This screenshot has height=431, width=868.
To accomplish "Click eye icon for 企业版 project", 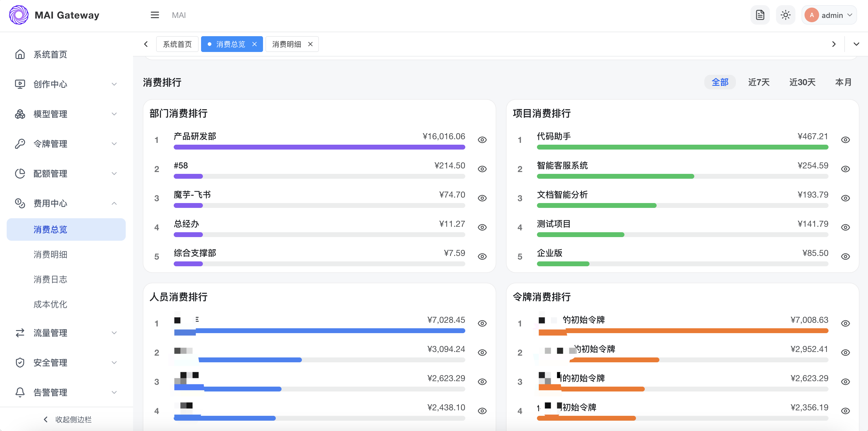I will coord(845,257).
